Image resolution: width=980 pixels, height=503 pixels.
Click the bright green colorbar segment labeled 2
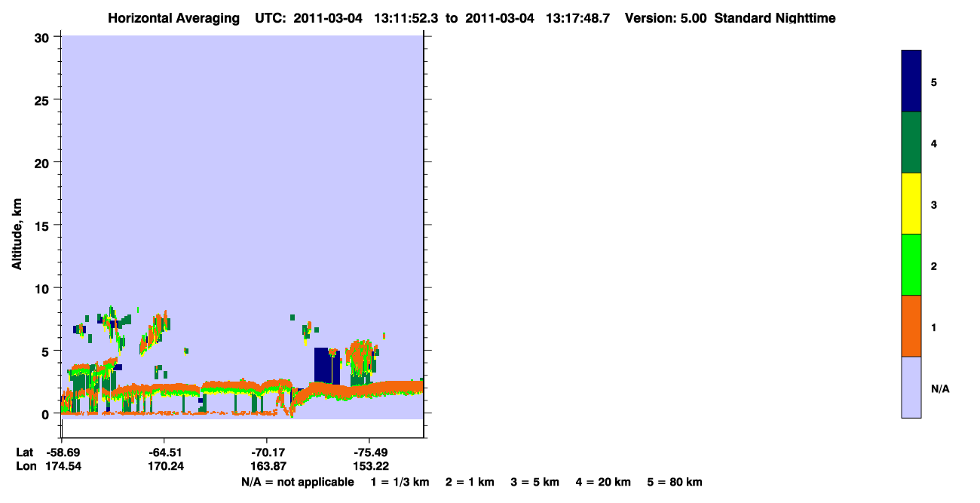click(911, 265)
